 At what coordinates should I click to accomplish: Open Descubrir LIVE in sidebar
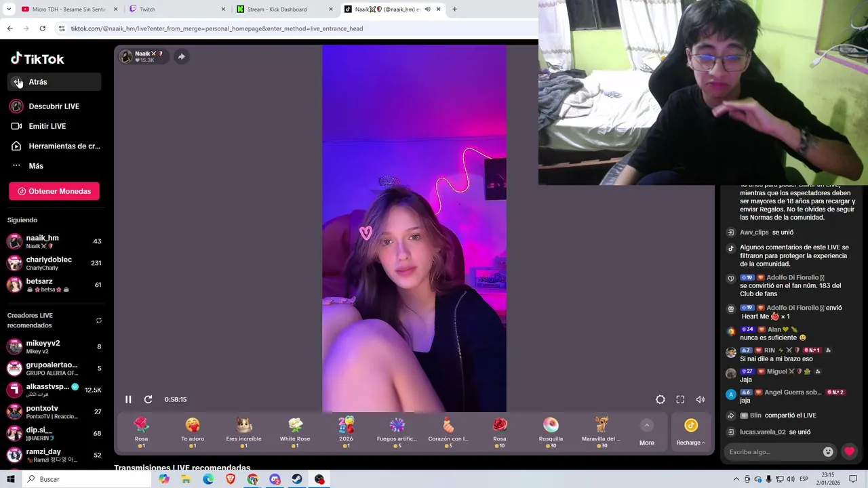tap(55, 106)
